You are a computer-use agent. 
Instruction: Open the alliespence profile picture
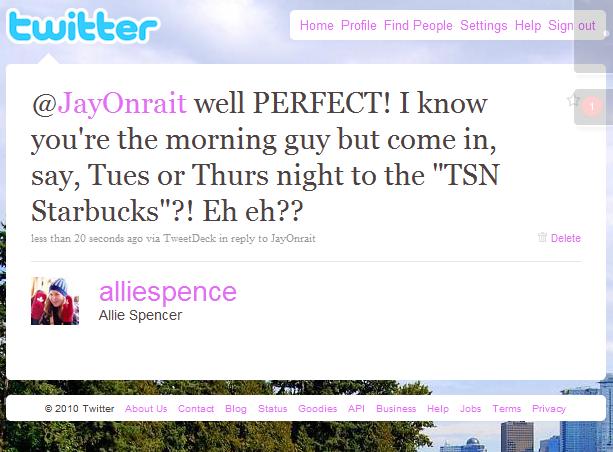coord(55,301)
